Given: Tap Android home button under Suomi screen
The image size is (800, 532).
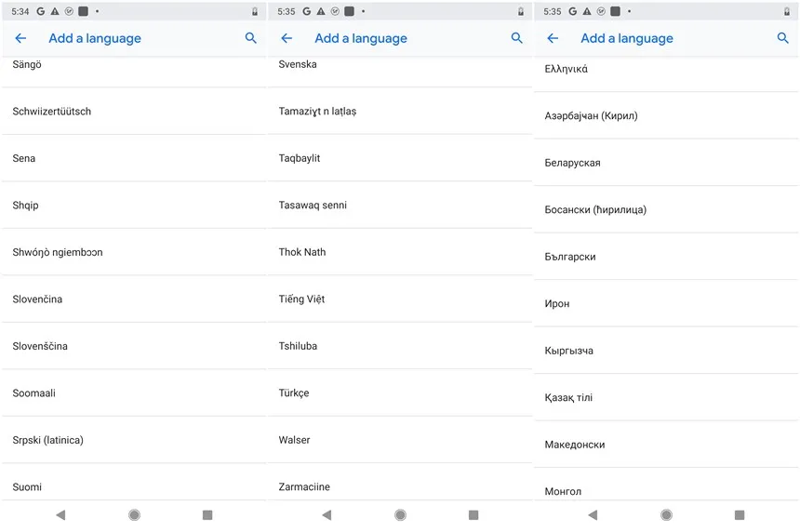Looking at the screenshot, I should click(134, 515).
